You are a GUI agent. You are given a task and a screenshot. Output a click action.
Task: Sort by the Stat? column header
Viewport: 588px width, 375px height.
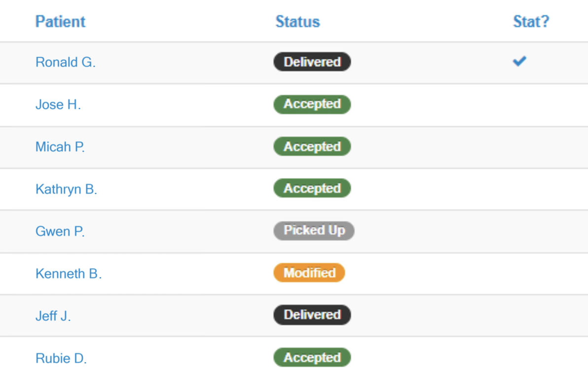coord(531,22)
